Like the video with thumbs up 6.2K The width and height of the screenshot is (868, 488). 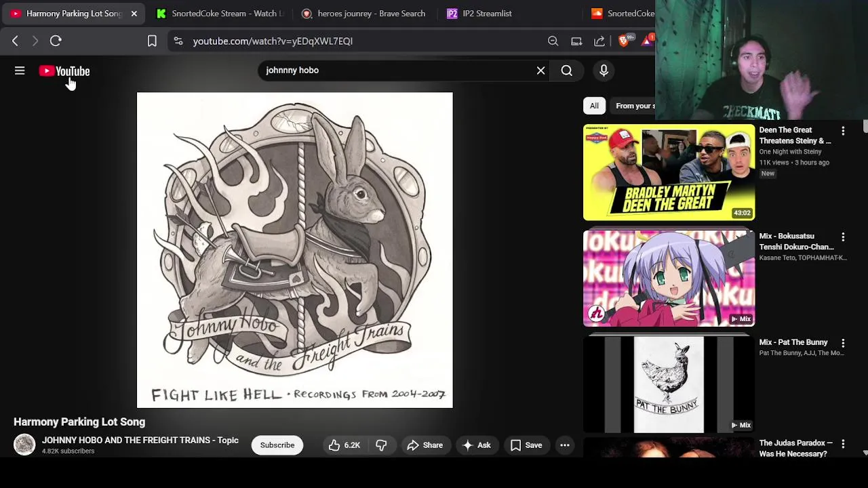tap(344, 445)
